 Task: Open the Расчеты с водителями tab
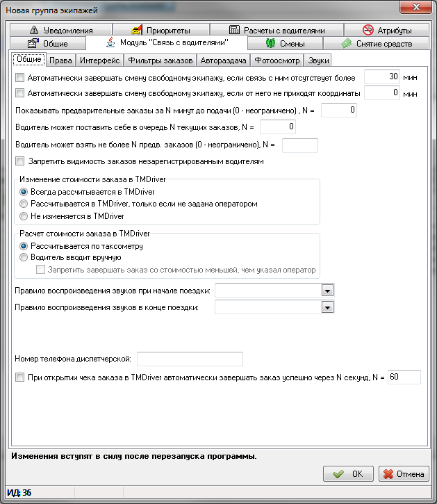point(277,30)
